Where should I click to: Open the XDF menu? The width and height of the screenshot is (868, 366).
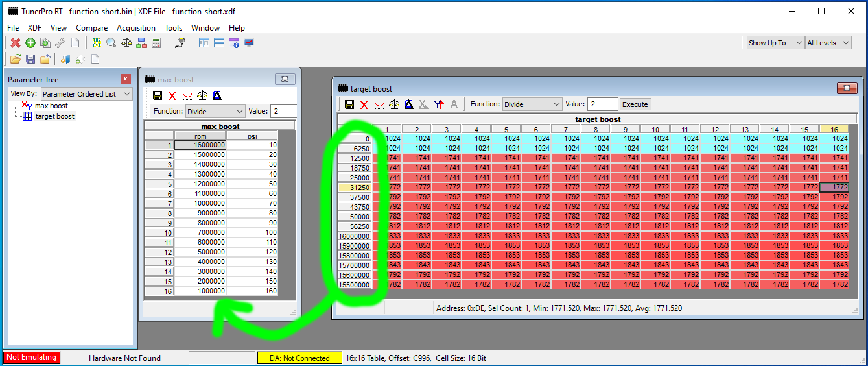pos(34,28)
